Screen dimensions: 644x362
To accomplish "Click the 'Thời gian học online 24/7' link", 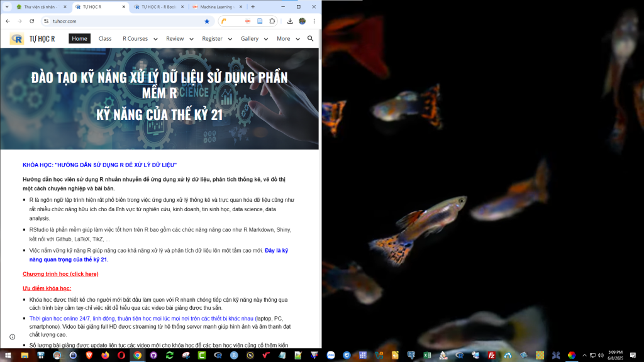I will pos(142,319).
